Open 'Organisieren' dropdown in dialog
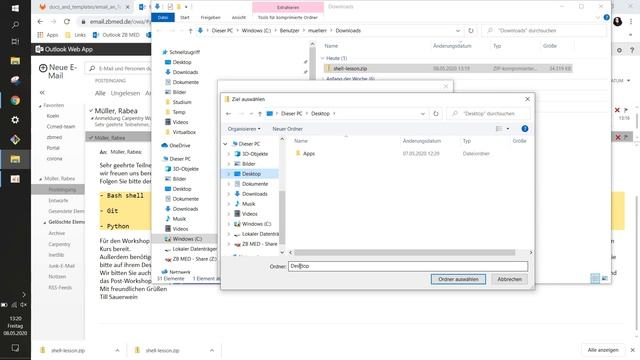Viewport: 640px width, 360px height. (244, 129)
